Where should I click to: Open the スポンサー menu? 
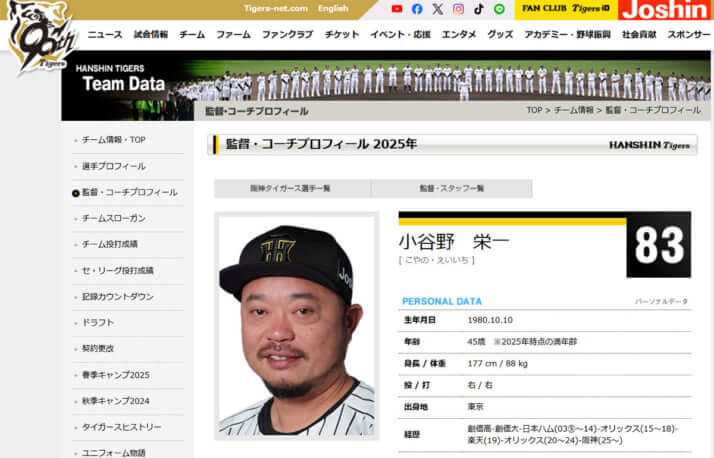coord(688,35)
